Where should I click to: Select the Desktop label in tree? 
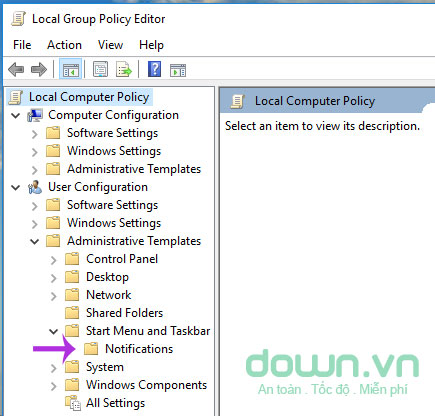coord(107,277)
